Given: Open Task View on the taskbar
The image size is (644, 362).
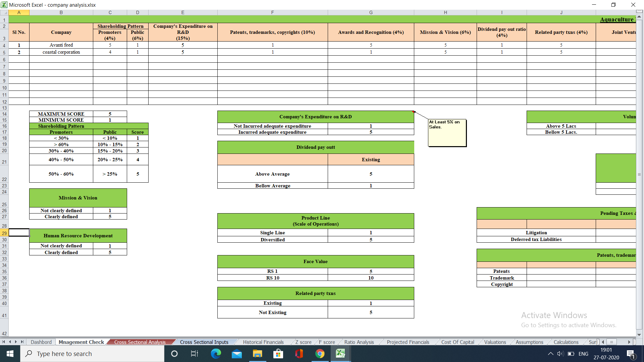Looking at the screenshot, I should pyautogui.click(x=195, y=354).
